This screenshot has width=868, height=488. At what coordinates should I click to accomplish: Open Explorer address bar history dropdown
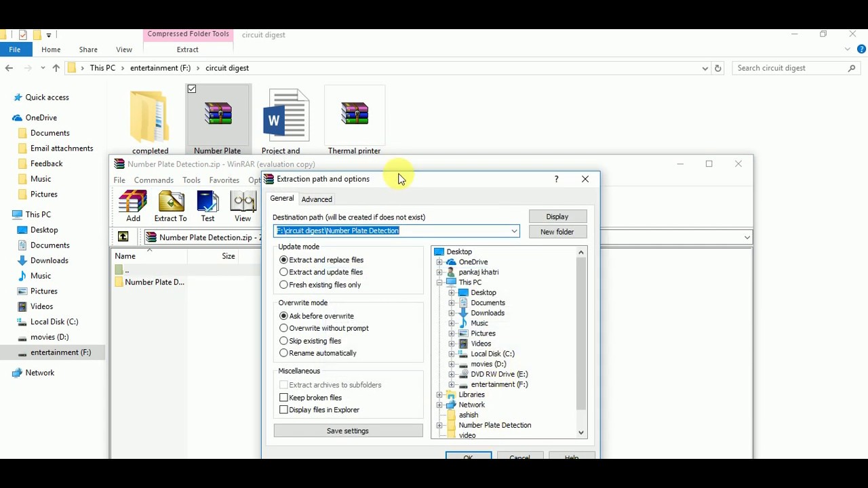705,68
